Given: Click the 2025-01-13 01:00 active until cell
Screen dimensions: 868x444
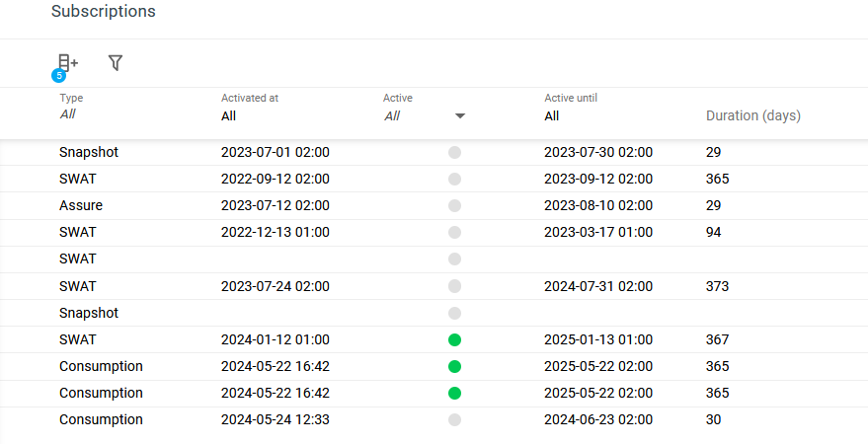Looking at the screenshot, I should click(x=597, y=339).
